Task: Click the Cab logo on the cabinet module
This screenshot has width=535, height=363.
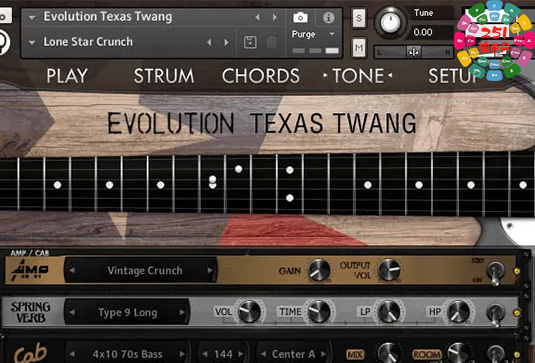Action: click(x=30, y=353)
